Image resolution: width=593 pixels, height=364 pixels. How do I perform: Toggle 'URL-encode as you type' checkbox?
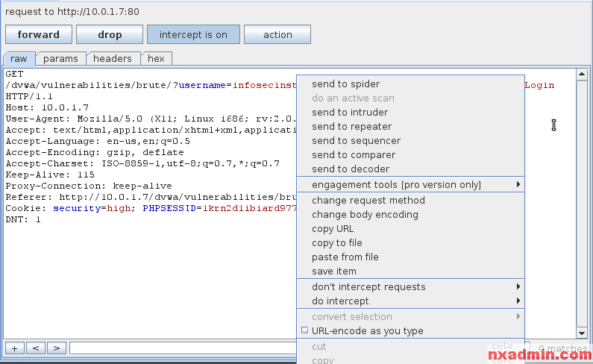pos(305,330)
